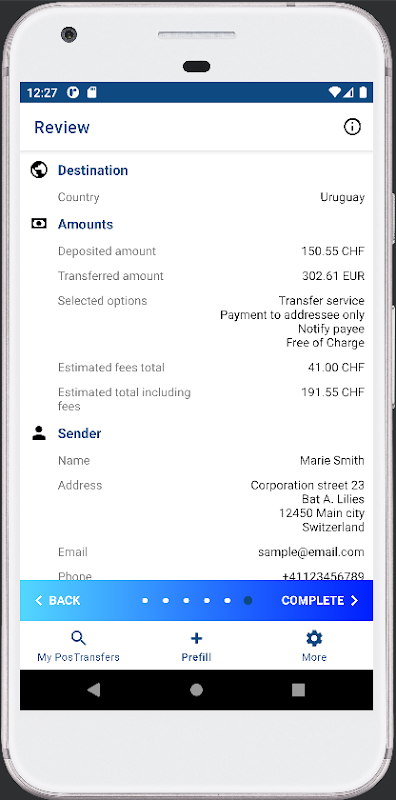Image resolution: width=396 pixels, height=800 pixels.
Task: Select the Free of Charge option text
Action: pyautogui.click(x=325, y=342)
